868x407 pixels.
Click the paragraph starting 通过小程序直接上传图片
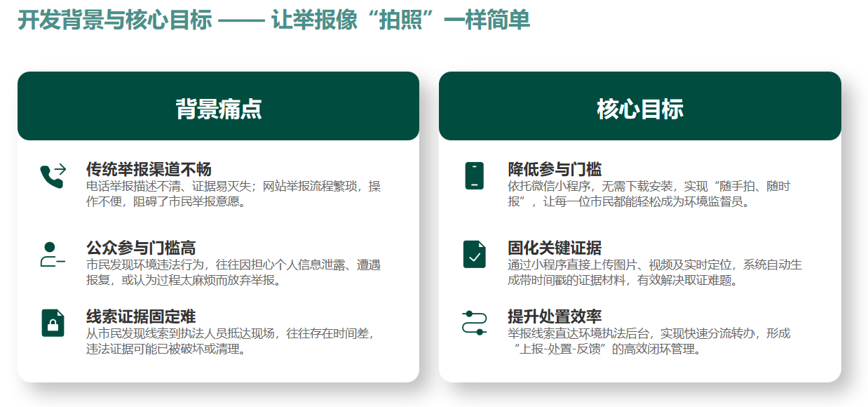click(x=655, y=272)
